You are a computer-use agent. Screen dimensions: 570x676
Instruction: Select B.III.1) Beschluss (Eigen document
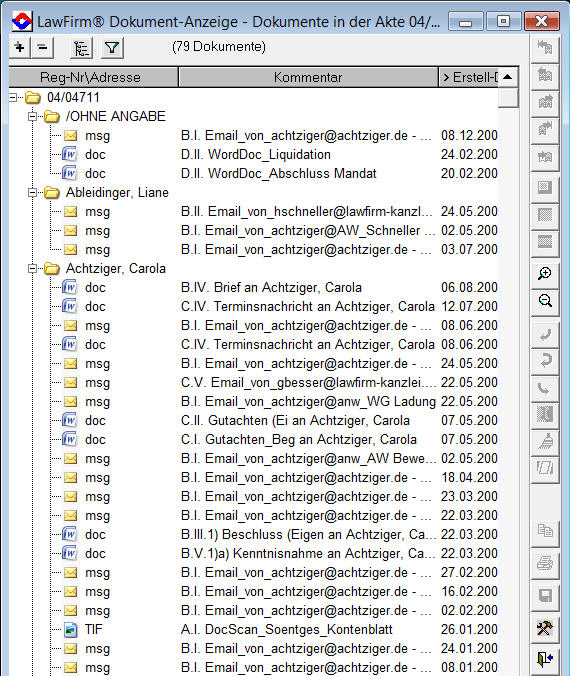coord(308,535)
